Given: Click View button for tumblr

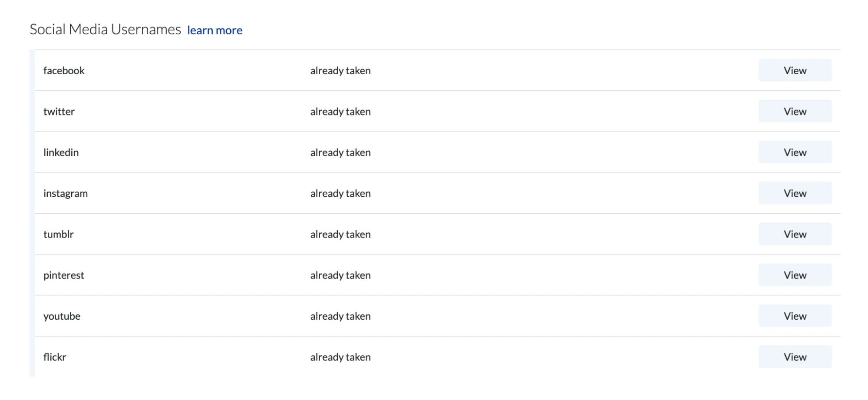Looking at the screenshot, I should point(795,234).
